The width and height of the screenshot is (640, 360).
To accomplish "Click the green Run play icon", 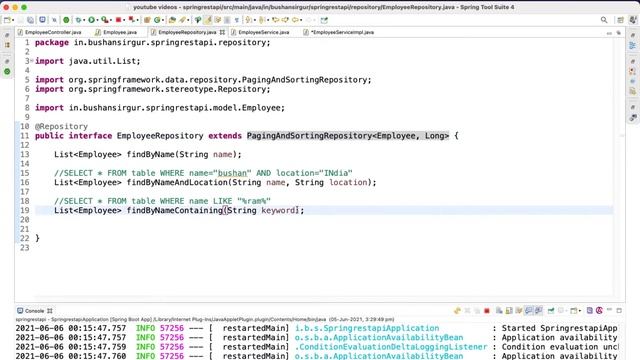I will (x=92, y=20).
